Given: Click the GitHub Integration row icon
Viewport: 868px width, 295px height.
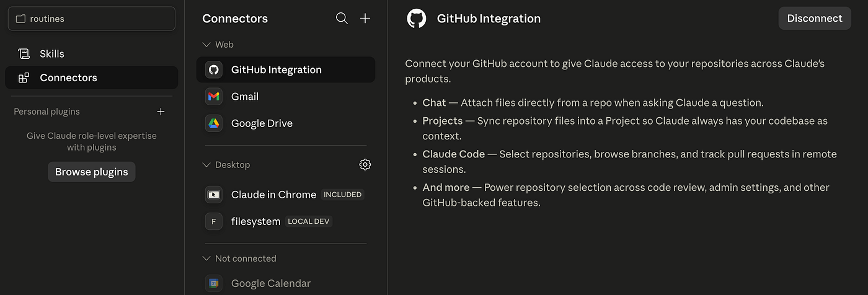Looking at the screenshot, I should [x=214, y=69].
